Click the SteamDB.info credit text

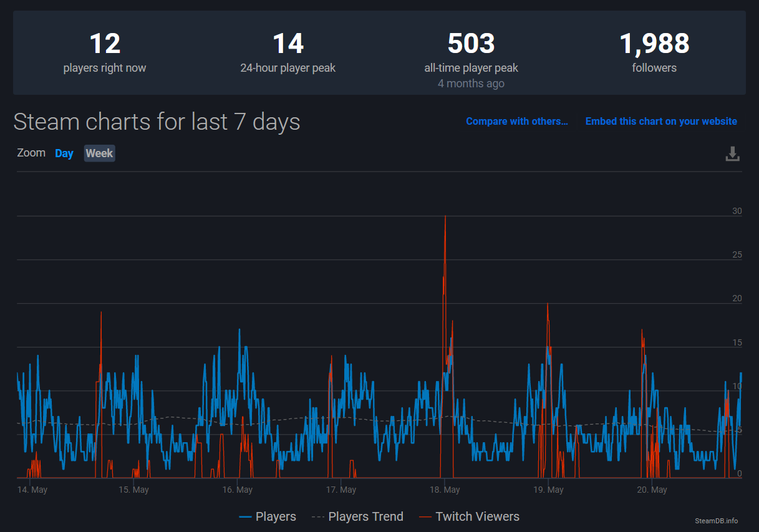coord(717,521)
